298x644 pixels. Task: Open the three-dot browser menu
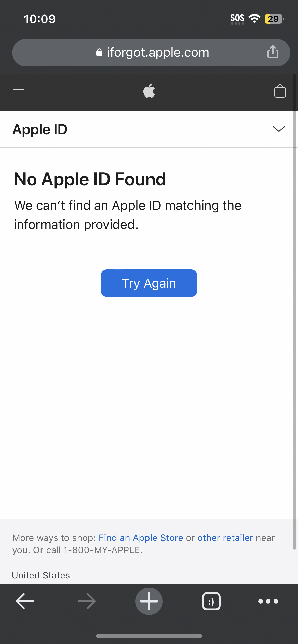pyautogui.click(x=268, y=601)
